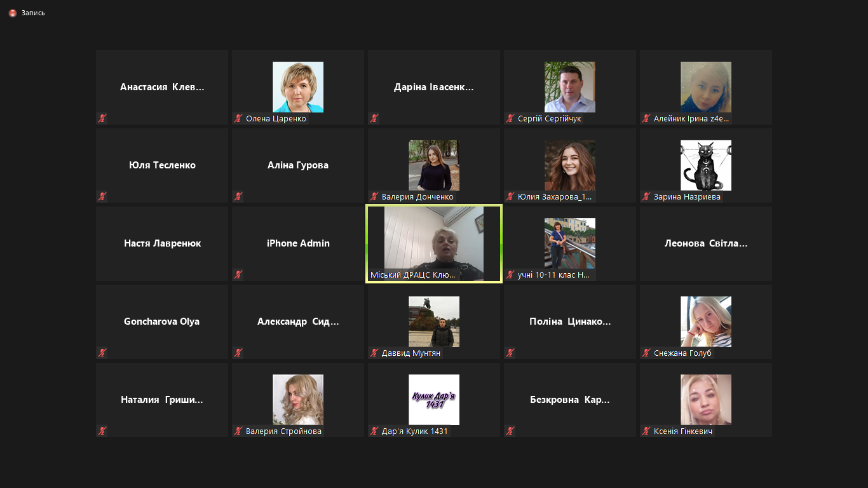Screen dimensions: 868x488
Task: Click the Снежана Голуб name label
Action: coord(682,353)
